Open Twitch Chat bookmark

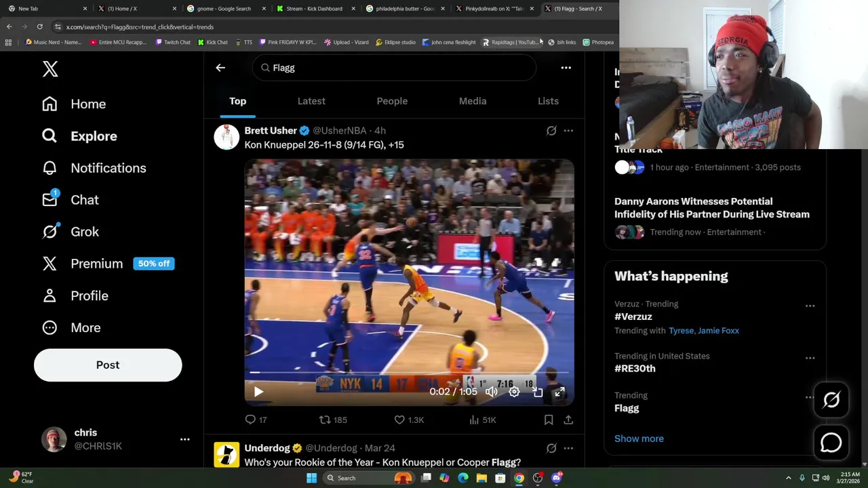[x=173, y=42]
